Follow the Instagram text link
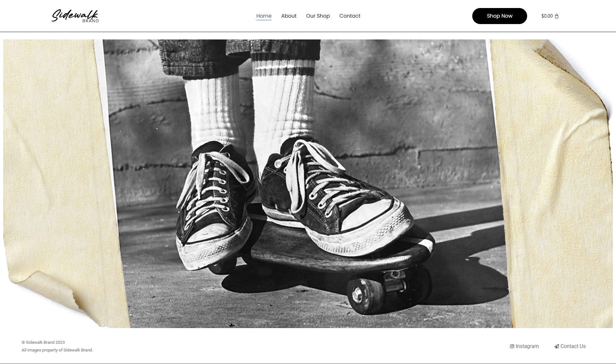The height and width of the screenshot is (364, 616). (x=527, y=346)
